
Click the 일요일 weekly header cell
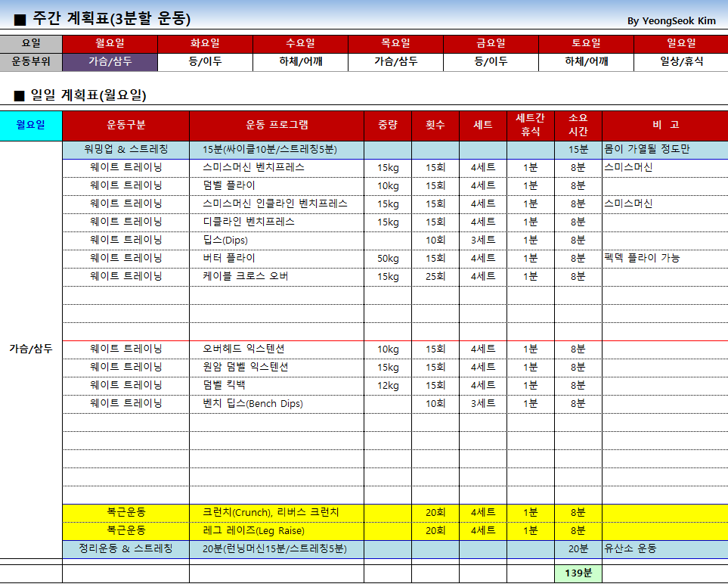click(681, 44)
